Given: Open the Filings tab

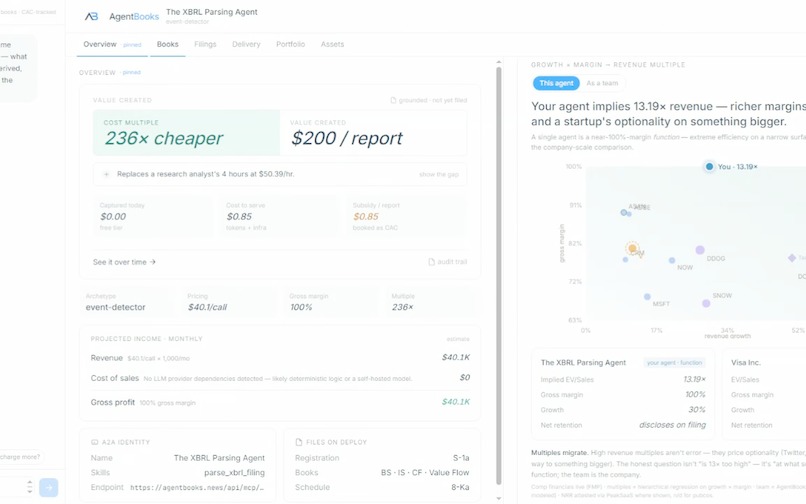Looking at the screenshot, I should (205, 44).
